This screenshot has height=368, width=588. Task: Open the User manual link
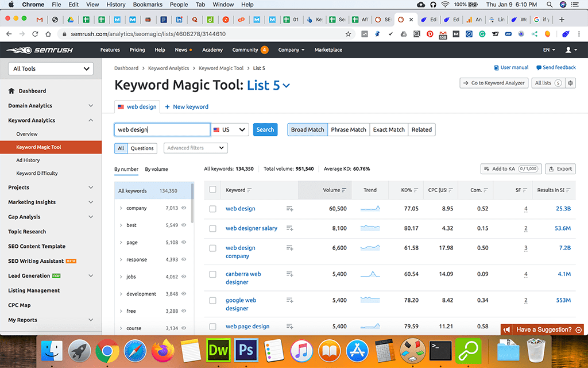coord(511,68)
